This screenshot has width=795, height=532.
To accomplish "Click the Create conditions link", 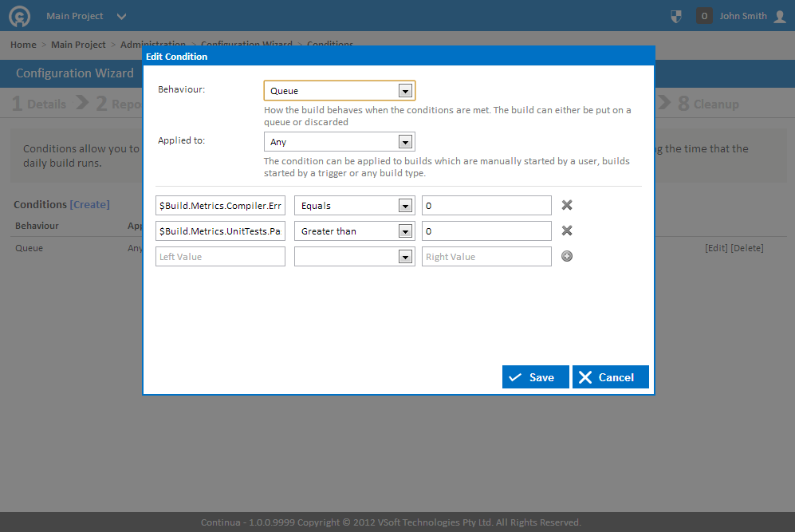I will click(90, 204).
